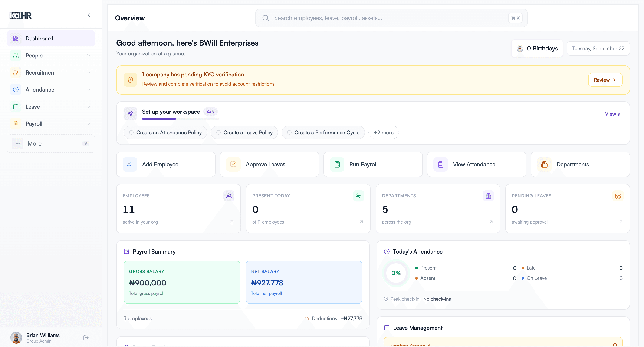Click the People group icon in sidebar
Screen dimensions: 644x347
[16, 55]
